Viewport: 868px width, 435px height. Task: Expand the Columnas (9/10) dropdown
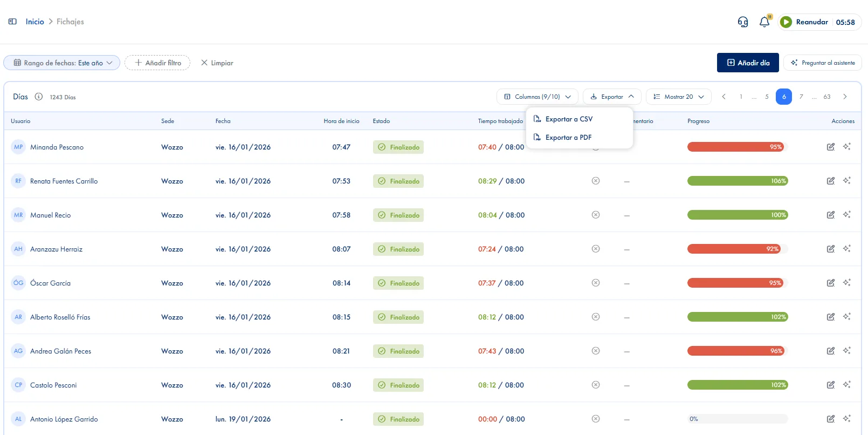click(x=538, y=97)
